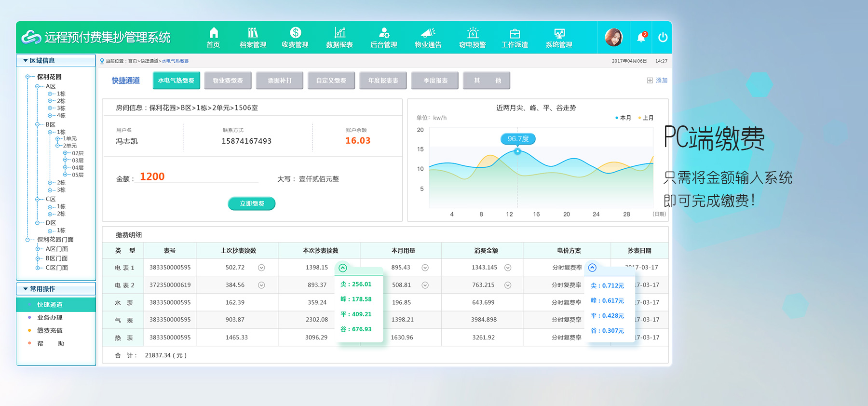868x406 pixels.
Task: Expand 电表2 上次抄表读数 dropdown arrow
Action: 261,285
